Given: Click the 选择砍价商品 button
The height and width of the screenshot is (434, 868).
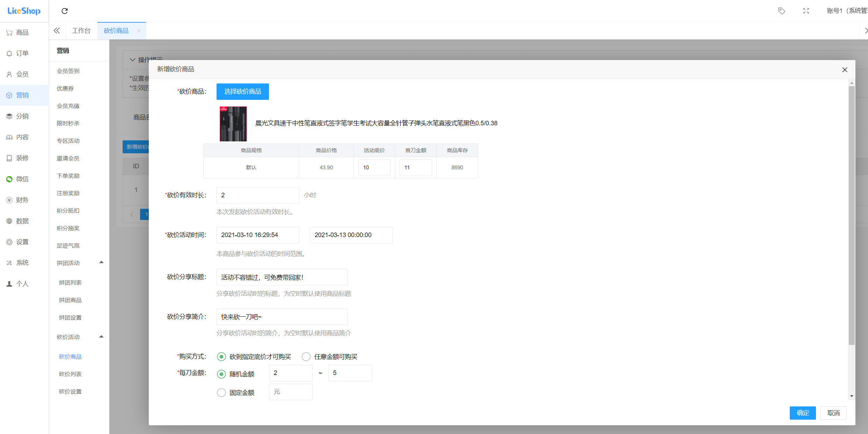Looking at the screenshot, I should tap(242, 91).
